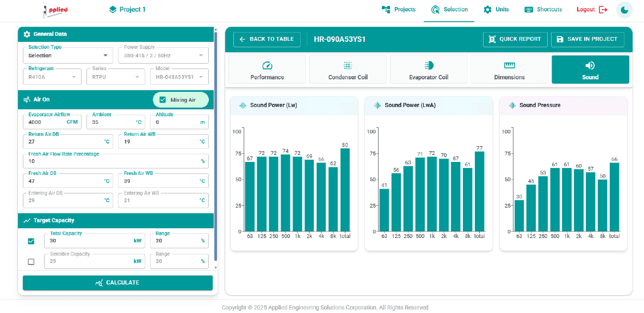Open the Selection Type dropdown

(x=68, y=55)
